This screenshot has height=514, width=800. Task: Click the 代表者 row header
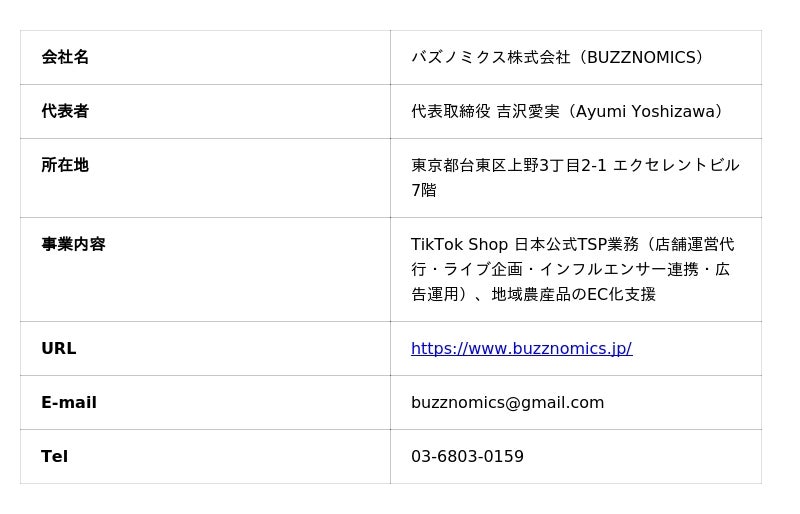65,111
